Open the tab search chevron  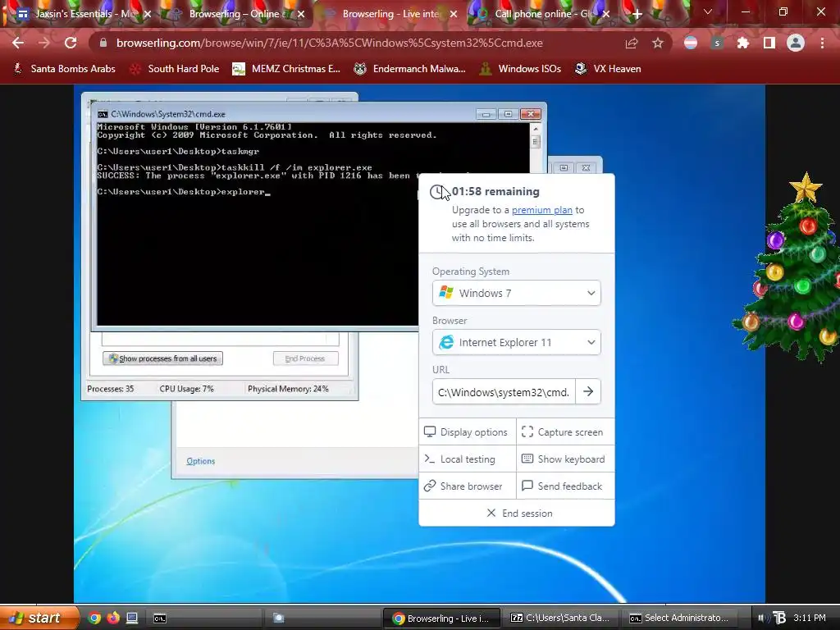[708, 11]
